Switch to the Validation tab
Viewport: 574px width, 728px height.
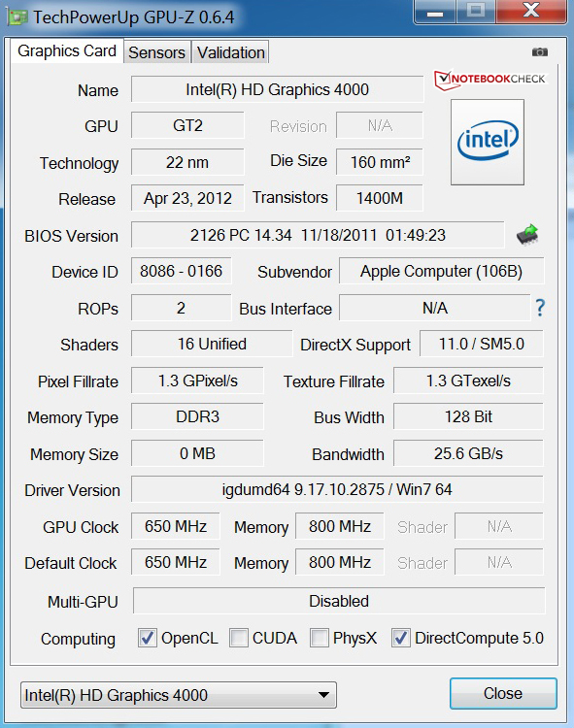[231, 52]
